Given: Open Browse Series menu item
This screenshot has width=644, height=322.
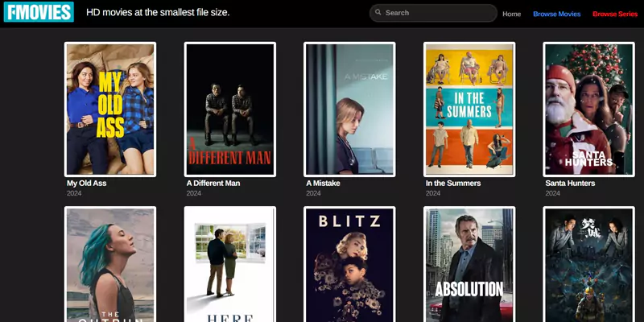Looking at the screenshot, I should coord(615,14).
